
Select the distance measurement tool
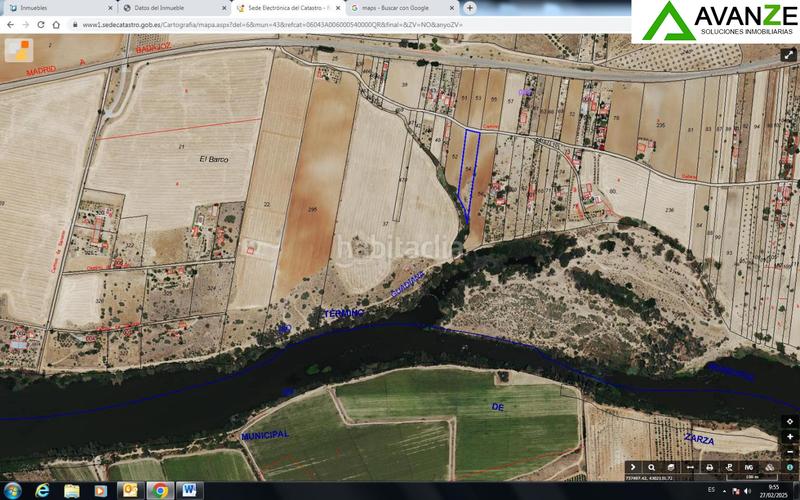(x=690, y=467)
